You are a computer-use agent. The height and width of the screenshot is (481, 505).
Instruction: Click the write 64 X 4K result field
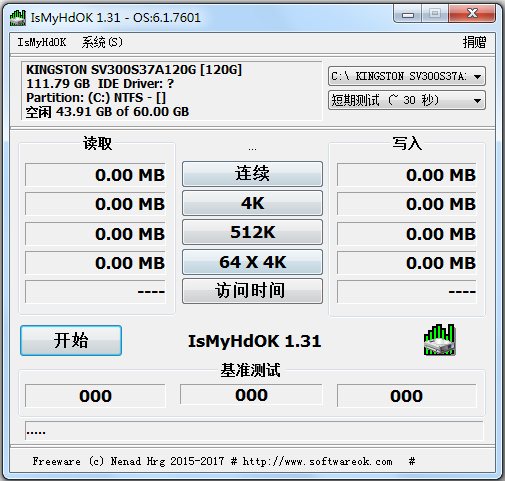click(407, 263)
